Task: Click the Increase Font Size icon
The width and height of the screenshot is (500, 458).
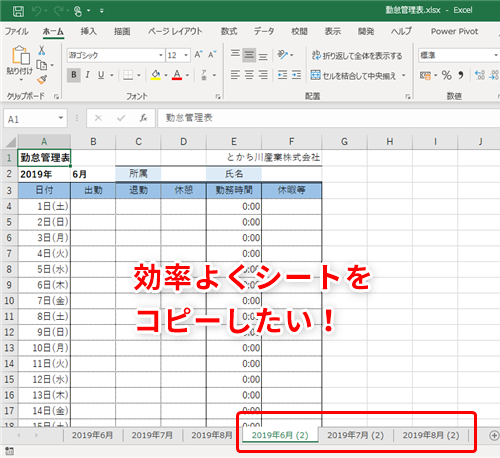Action: [x=198, y=55]
